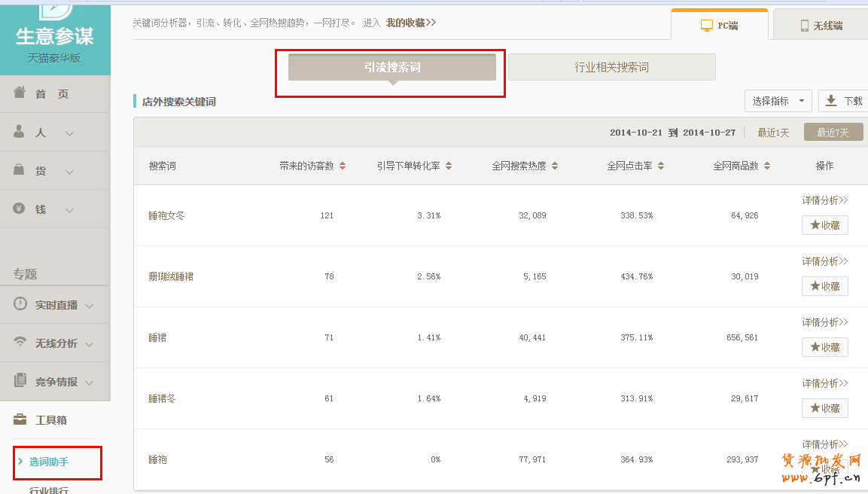Click the shopping bag icon beside 货
Image resolution: width=868 pixels, height=494 pixels.
[x=20, y=170]
